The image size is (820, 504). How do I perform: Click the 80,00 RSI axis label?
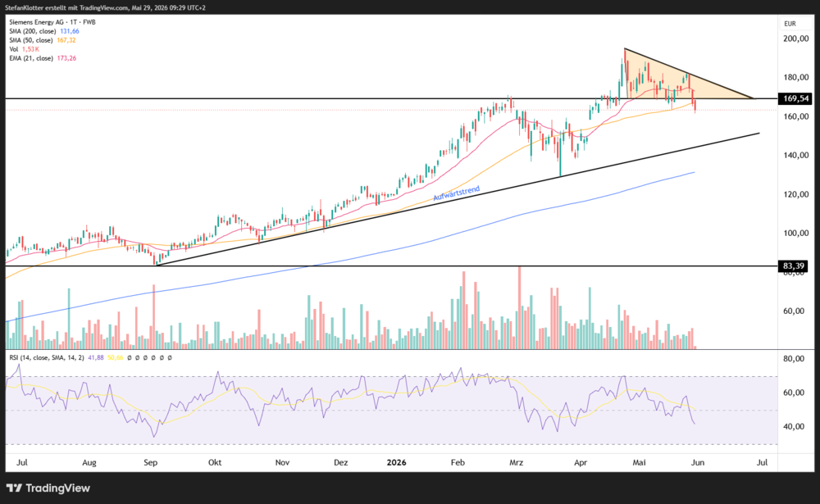(x=793, y=359)
